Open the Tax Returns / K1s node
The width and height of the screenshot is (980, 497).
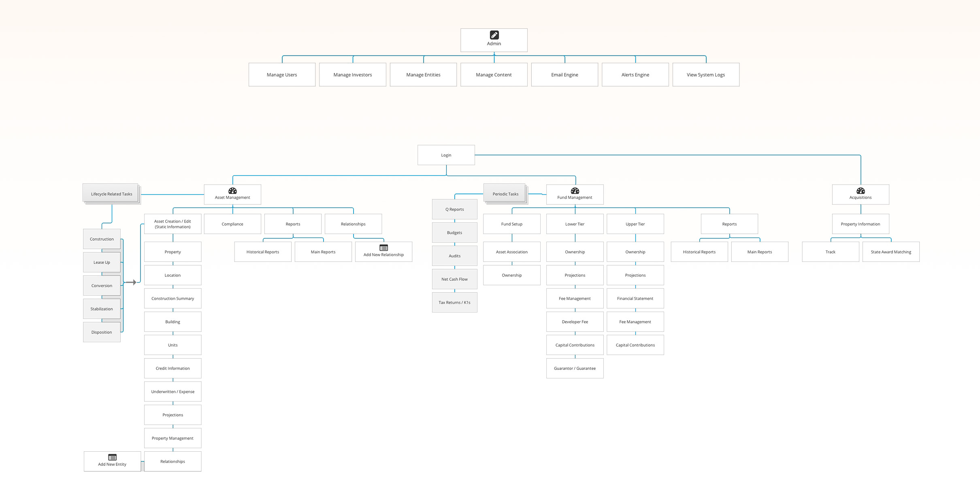click(454, 302)
